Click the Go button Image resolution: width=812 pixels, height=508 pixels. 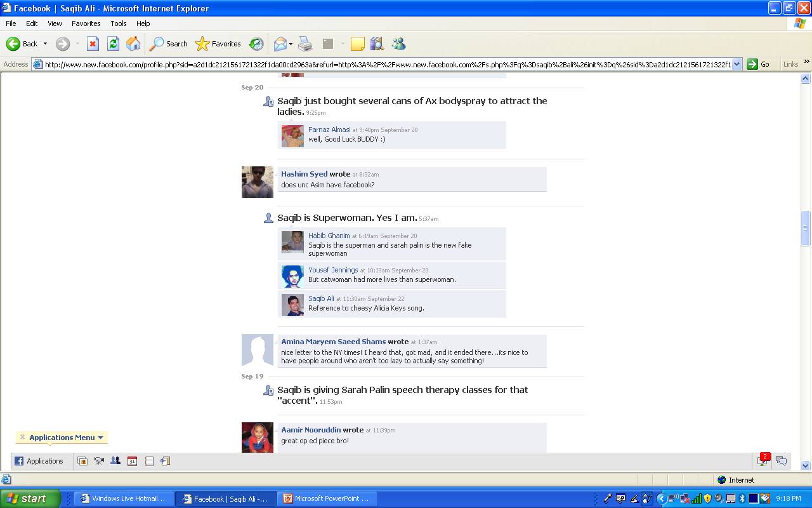tap(759, 64)
